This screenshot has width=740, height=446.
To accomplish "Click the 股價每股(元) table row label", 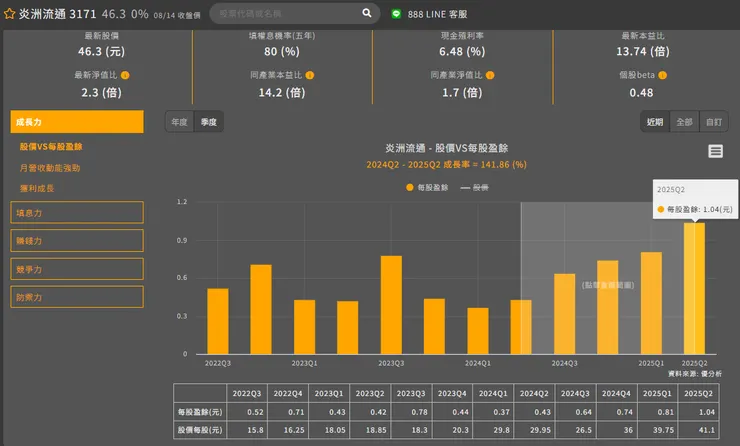I will (x=200, y=430).
